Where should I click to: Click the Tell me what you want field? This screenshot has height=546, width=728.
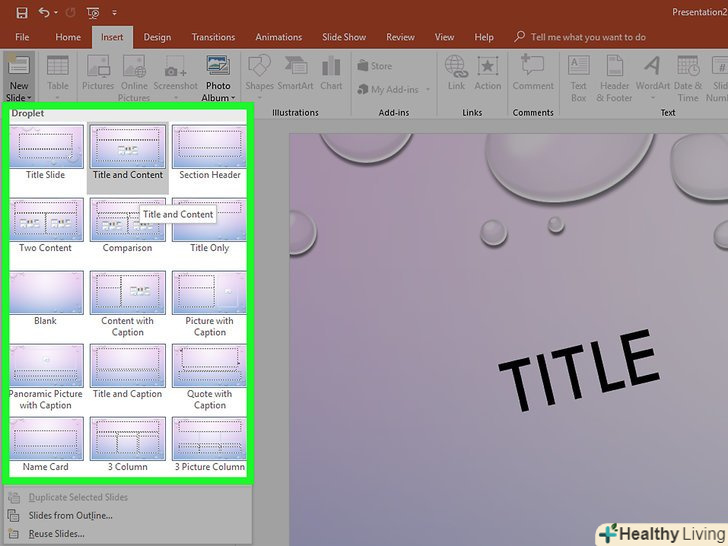(x=588, y=37)
